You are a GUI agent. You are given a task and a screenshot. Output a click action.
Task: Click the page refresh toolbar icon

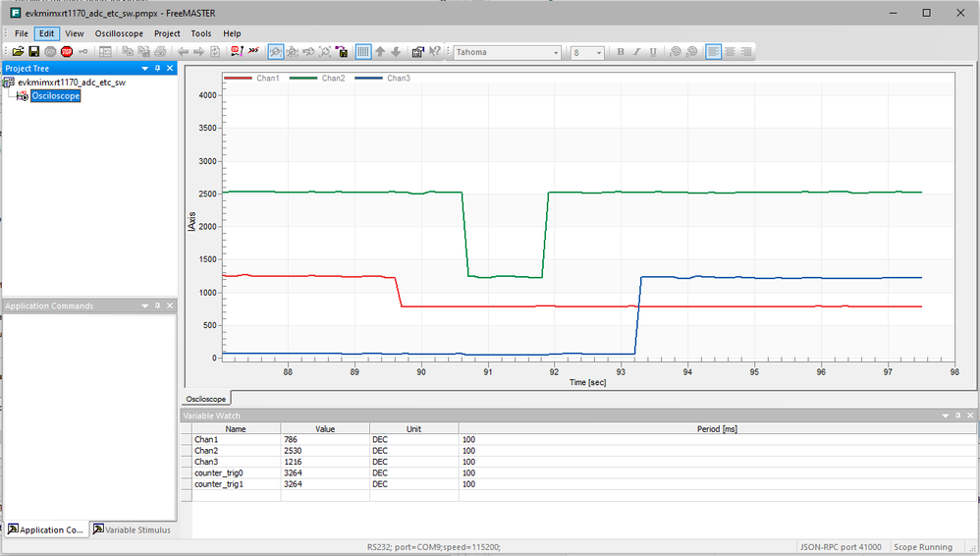[x=215, y=52]
